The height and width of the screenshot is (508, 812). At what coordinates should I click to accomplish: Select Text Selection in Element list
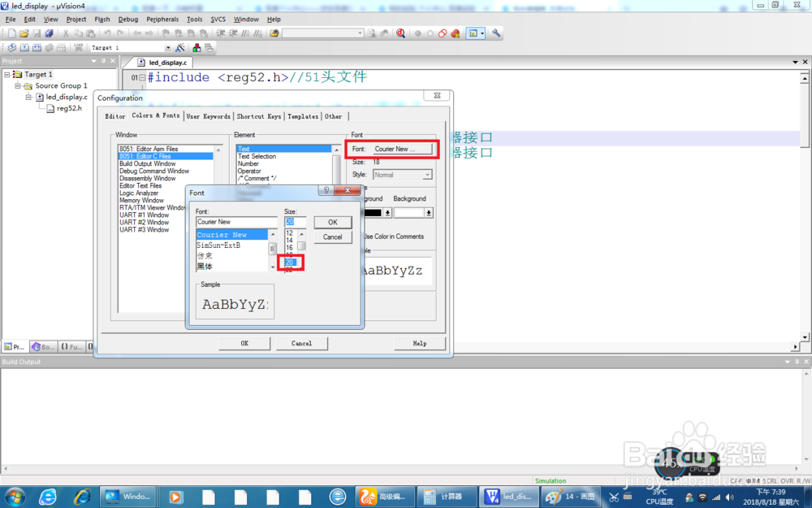coord(257,156)
